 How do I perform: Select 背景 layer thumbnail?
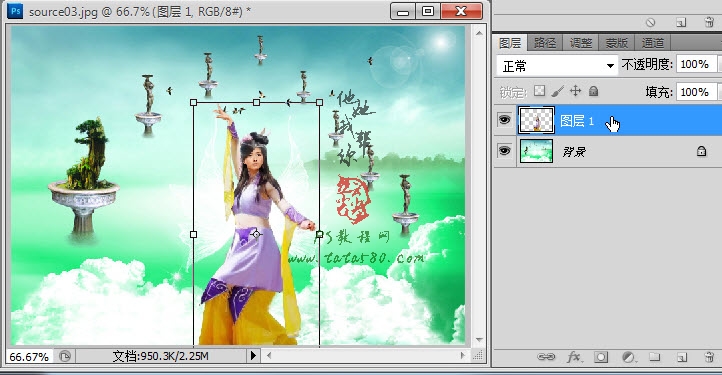coord(536,151)
